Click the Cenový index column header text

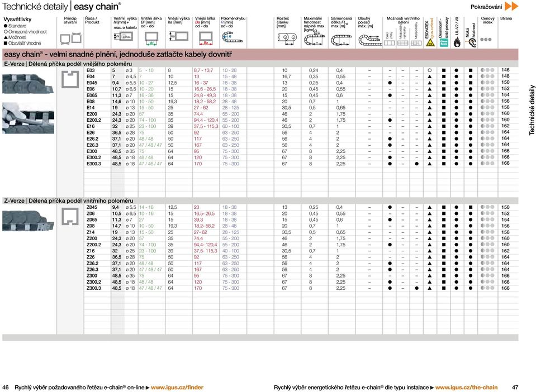click(x=487, y=20)
